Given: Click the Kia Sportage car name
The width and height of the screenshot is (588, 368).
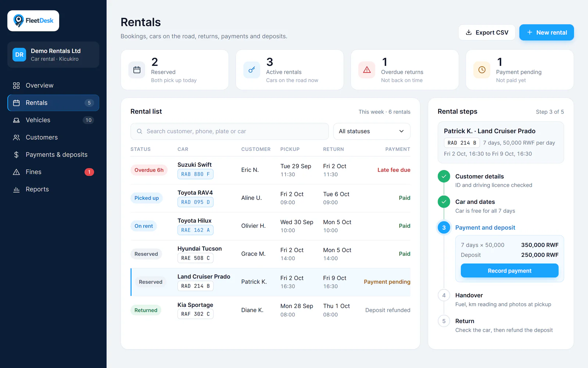Looking at the screenshot, I should (x=195, y=305).
